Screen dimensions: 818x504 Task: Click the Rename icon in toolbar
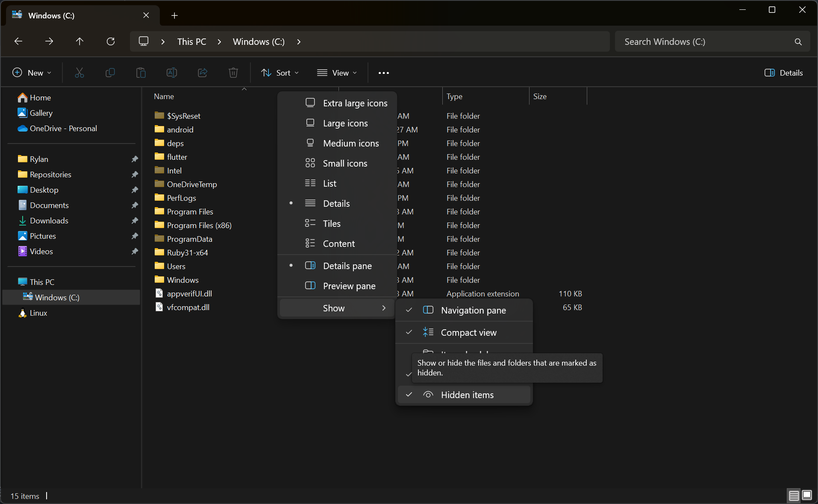point(172,73)
